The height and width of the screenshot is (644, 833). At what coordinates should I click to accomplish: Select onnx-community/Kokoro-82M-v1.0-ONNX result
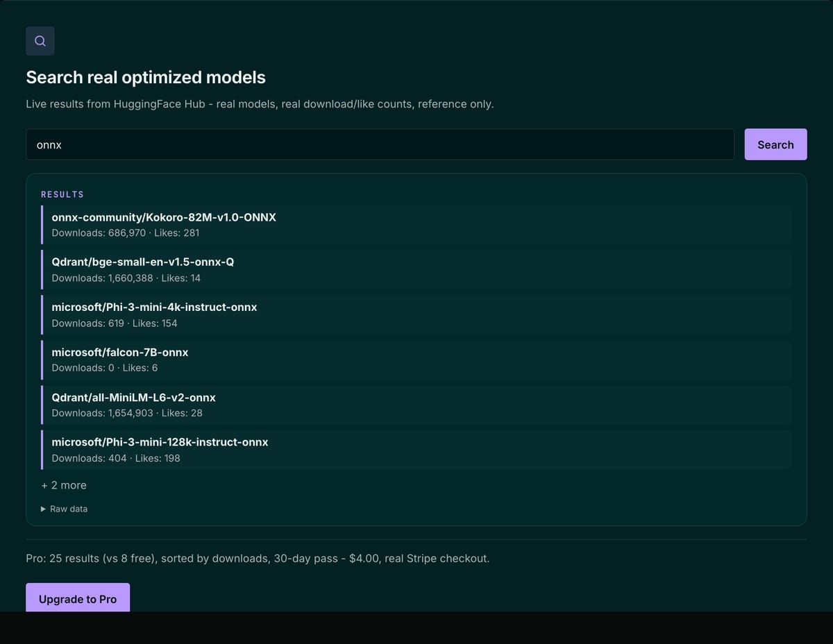click(416, 225)
